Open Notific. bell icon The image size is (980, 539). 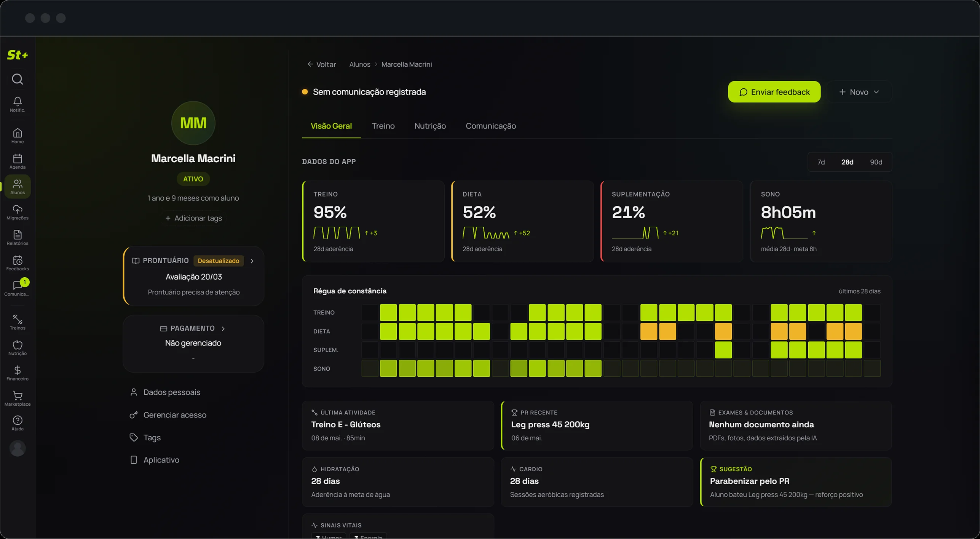pyautogui.click(x=18, y=104)
